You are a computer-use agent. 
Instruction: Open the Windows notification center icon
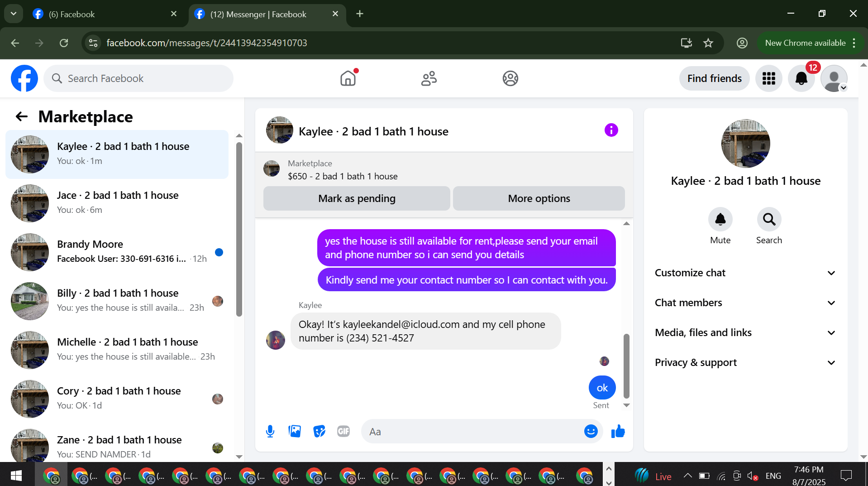tap(846, 476)
